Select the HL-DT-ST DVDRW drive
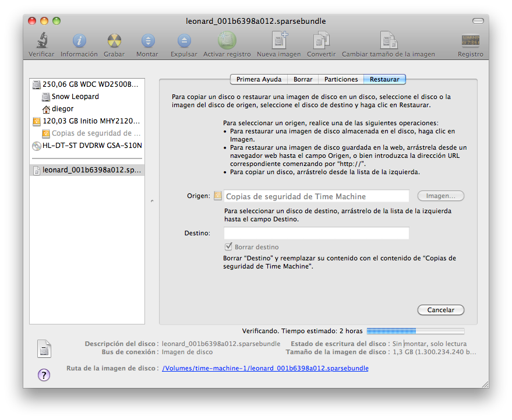Viewport: 512px width, 420px height. click(x=87, y=146)
